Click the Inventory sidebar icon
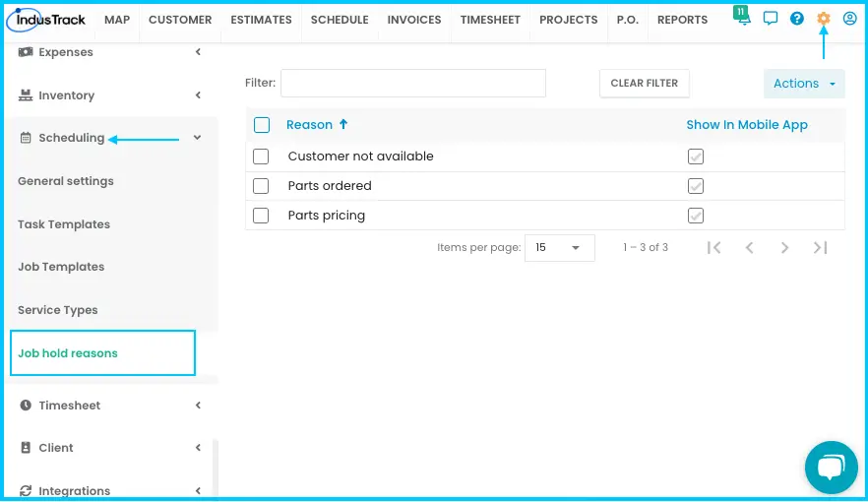Image resolution: width=868 pixels, height=502 pixels. (x=26, y=95)
